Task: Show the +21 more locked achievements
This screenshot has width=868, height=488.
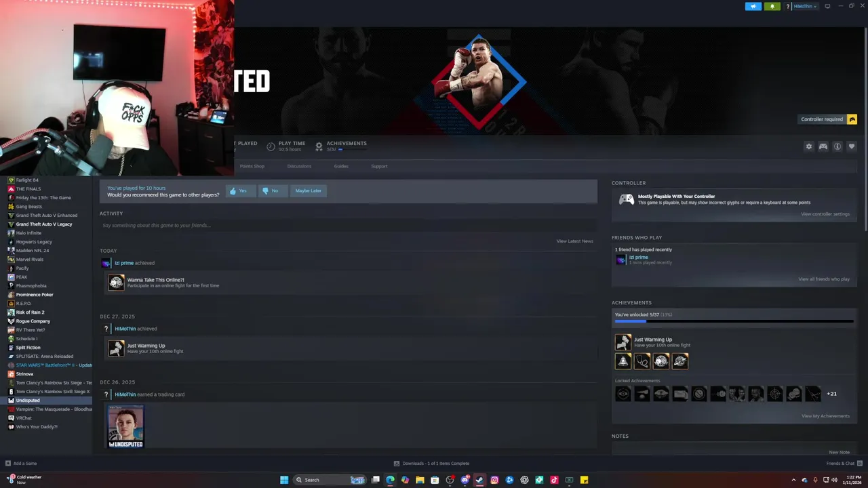Action: (832, 394)
